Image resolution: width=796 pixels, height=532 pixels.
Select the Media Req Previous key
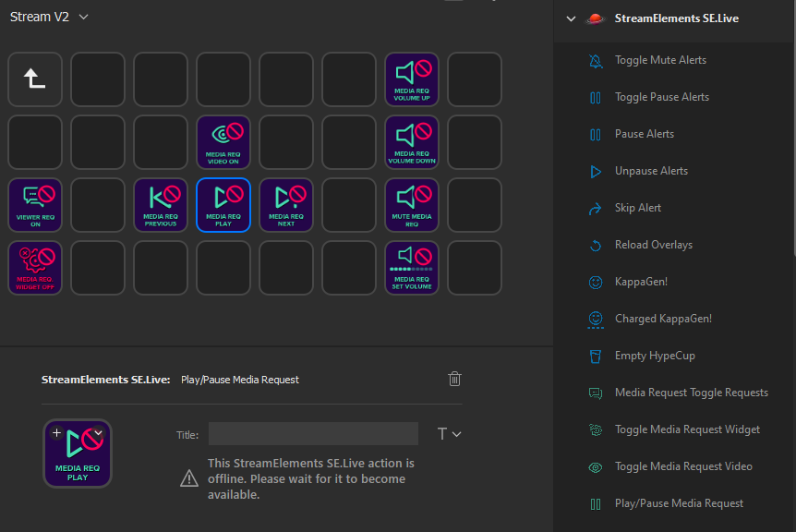[x=161, y=205]
